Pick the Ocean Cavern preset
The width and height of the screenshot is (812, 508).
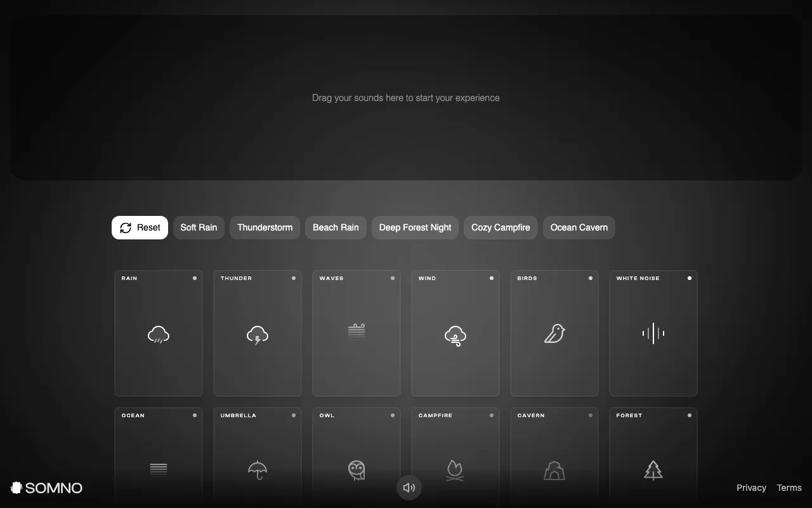(579, 227)
